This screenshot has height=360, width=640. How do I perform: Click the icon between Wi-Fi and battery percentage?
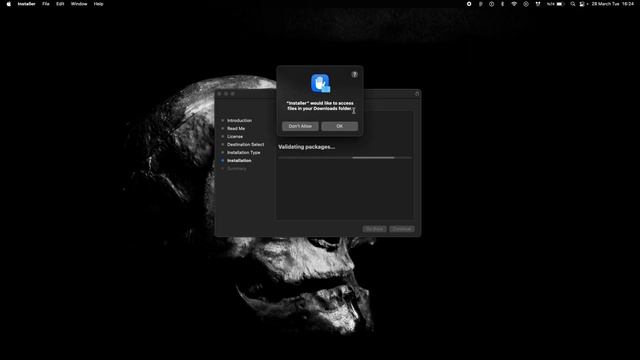[x=538, y=4]
